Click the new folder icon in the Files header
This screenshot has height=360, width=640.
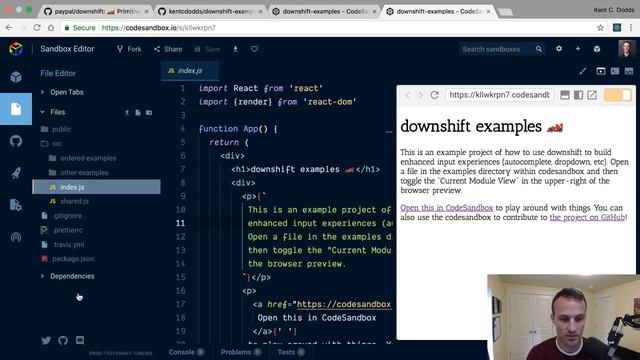click(149, 112)
